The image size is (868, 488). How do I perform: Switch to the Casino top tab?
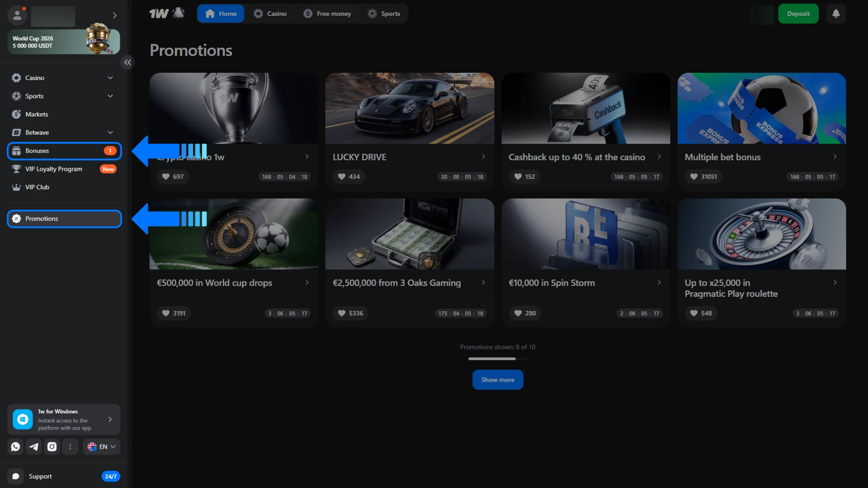click(x=270, y=14)
